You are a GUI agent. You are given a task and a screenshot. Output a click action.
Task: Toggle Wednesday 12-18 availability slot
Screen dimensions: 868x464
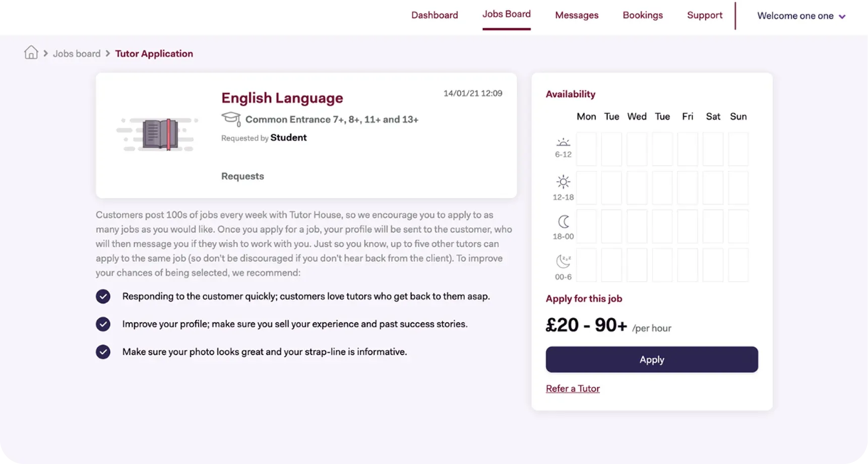click(x=637, y=188)
